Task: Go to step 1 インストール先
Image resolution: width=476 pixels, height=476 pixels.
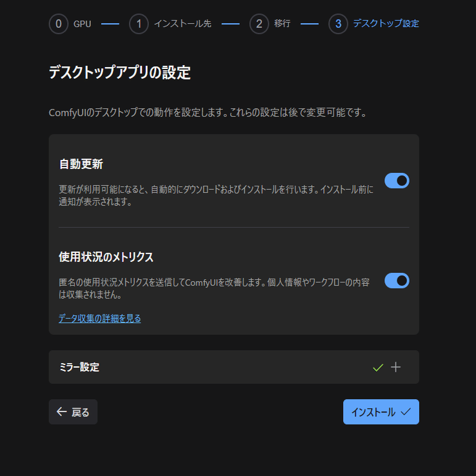Action: click(170, 24)
